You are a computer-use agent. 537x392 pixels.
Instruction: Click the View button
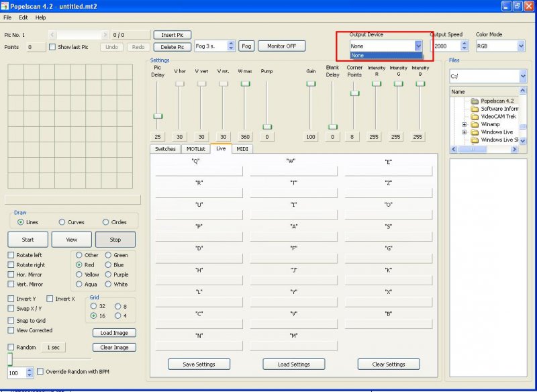click(72, 240)
